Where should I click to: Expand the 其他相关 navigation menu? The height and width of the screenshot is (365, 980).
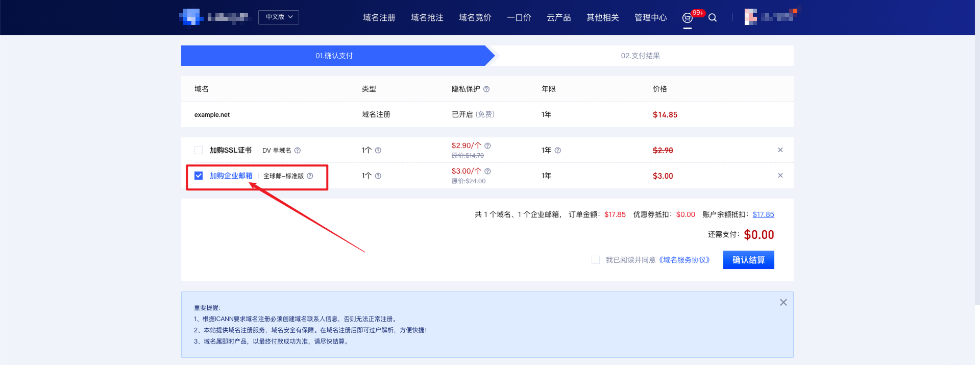[602, 18]
